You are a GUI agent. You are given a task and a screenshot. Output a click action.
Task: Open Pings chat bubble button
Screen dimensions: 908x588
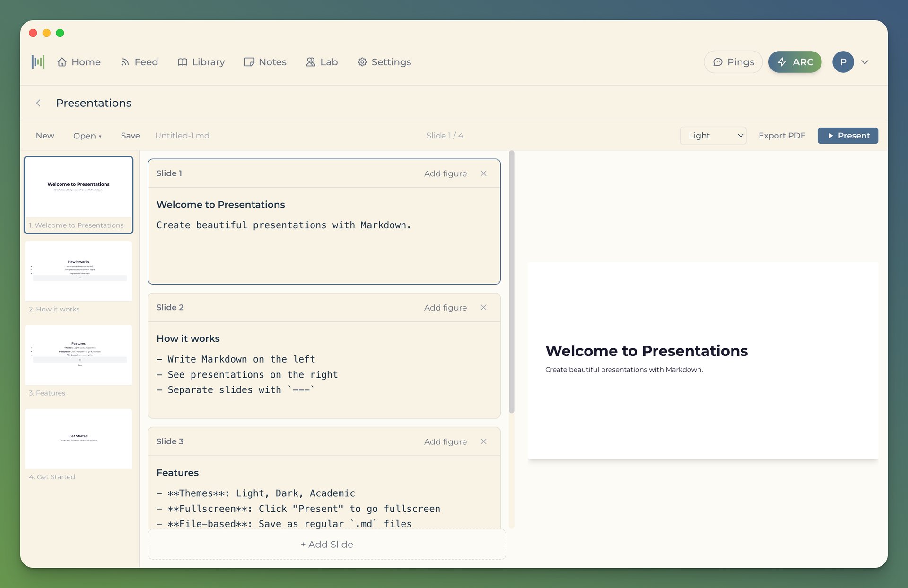(x=733, y=62)
